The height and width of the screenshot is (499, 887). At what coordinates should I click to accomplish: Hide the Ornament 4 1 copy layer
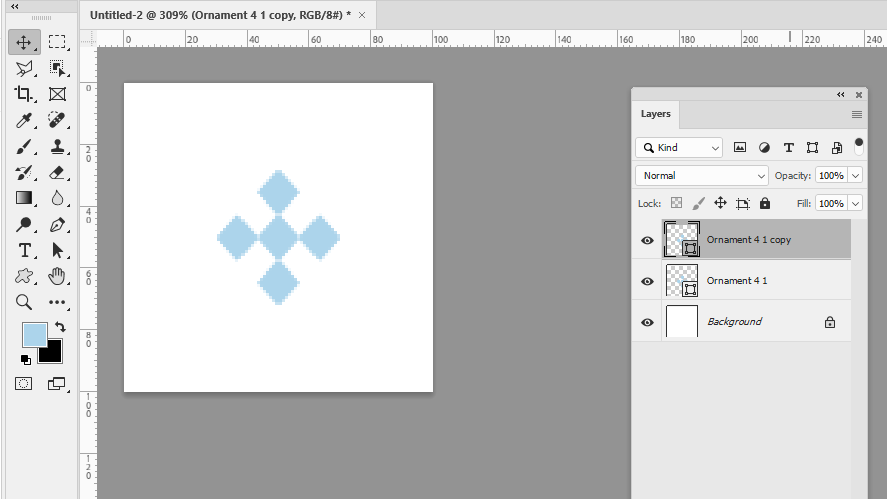tap(647, 240)
